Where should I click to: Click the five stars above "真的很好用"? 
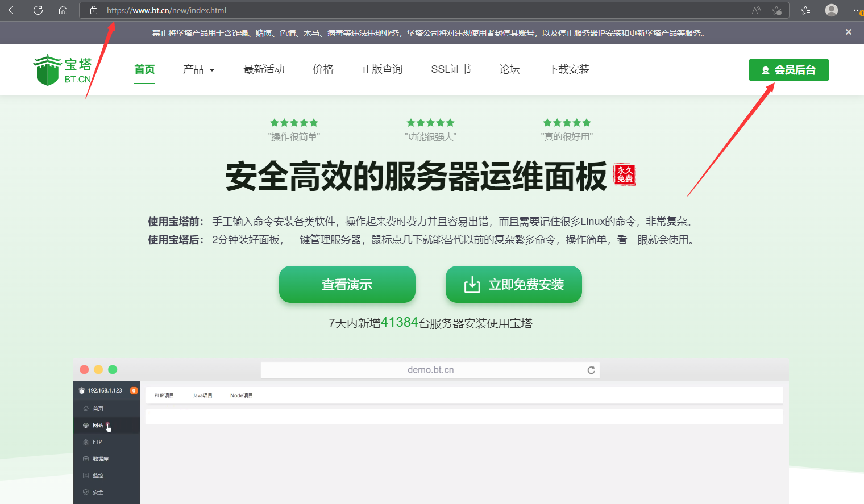pos(567,123)
